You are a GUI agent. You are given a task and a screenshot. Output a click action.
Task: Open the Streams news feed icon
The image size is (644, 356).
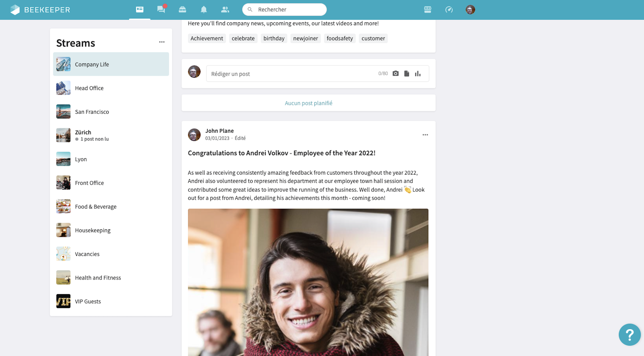(140, 10)
